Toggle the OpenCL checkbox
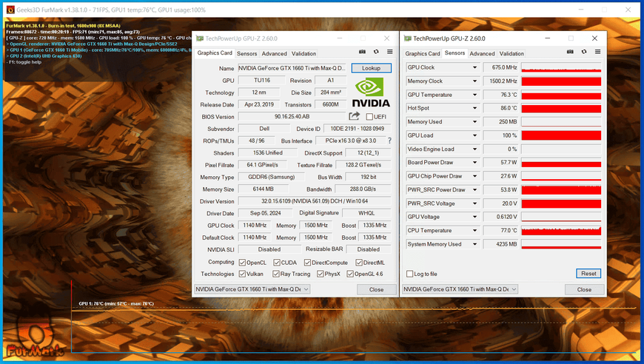The height and width of the screenshot is (364, 644). pyautogui.click(x=242, y=263)
